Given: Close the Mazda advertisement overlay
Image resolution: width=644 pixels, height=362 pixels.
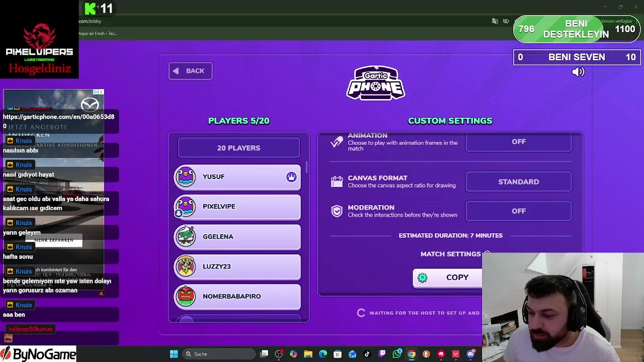Looking at the screenshot, I should [101, 92].
